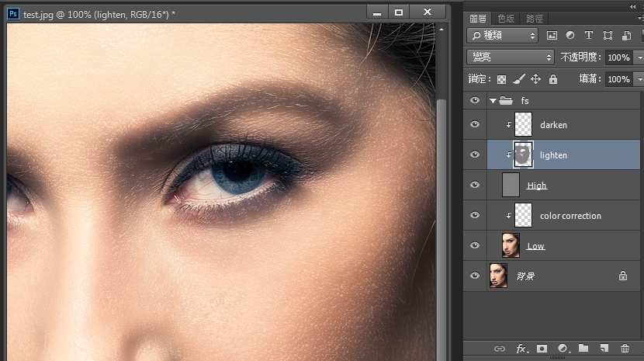
Task: Filter layers by pixel image icon
Action: (552, 36)
